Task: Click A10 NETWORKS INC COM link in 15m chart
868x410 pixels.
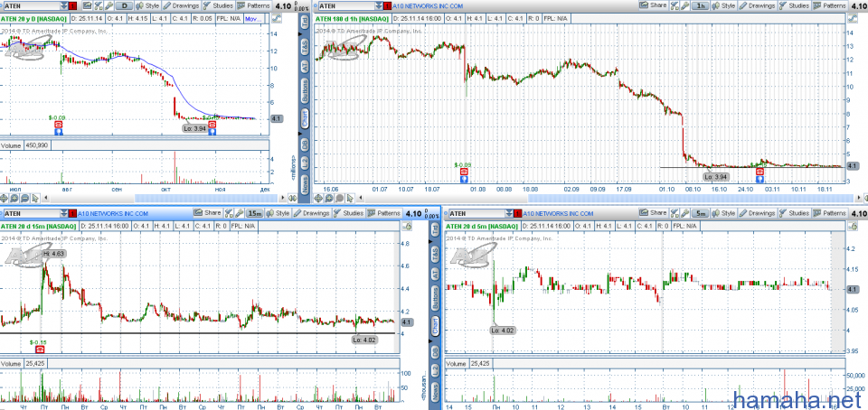Action: [112, 213]
